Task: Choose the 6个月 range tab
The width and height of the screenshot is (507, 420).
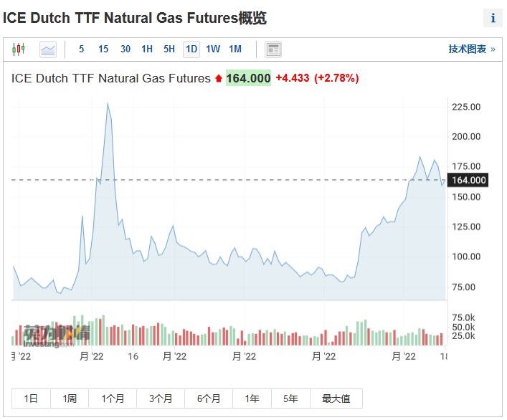Action: pos(206,398)
